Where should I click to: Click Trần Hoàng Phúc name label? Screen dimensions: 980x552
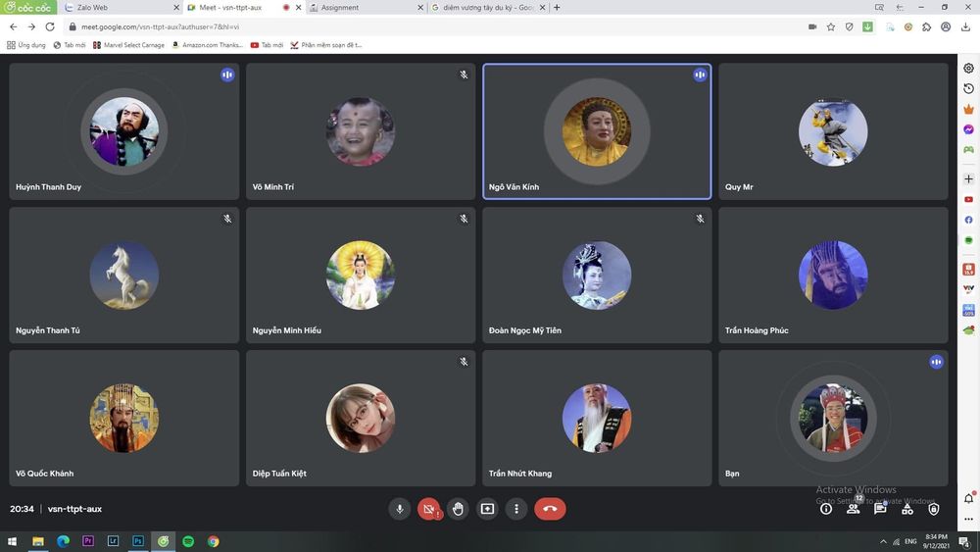[757, 330]
